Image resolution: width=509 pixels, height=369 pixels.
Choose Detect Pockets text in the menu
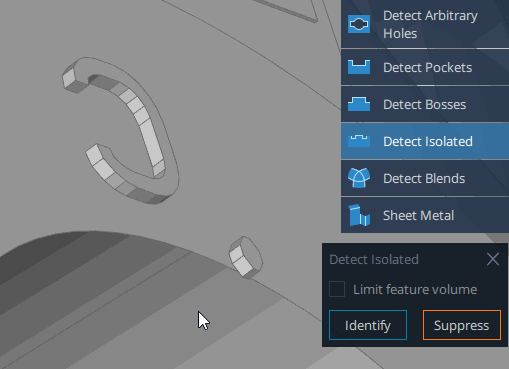pyautogui.click(x=428, y=67)
